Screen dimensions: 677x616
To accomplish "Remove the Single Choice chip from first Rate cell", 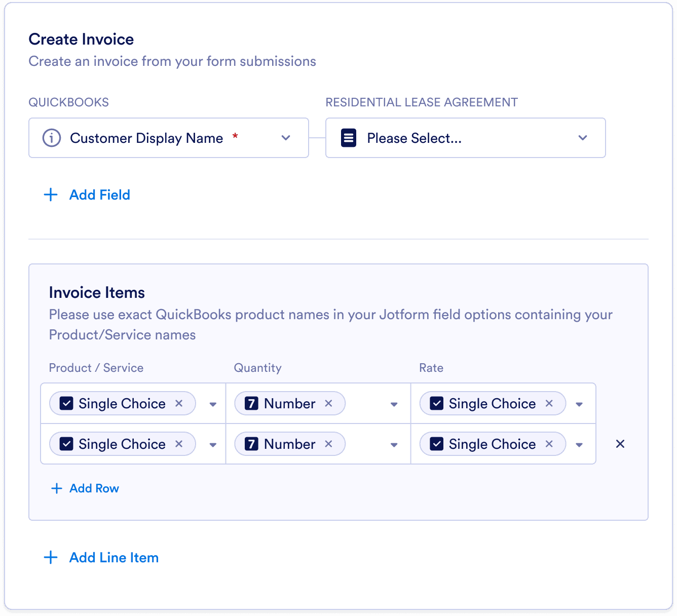I will click(x=549, y=403).
